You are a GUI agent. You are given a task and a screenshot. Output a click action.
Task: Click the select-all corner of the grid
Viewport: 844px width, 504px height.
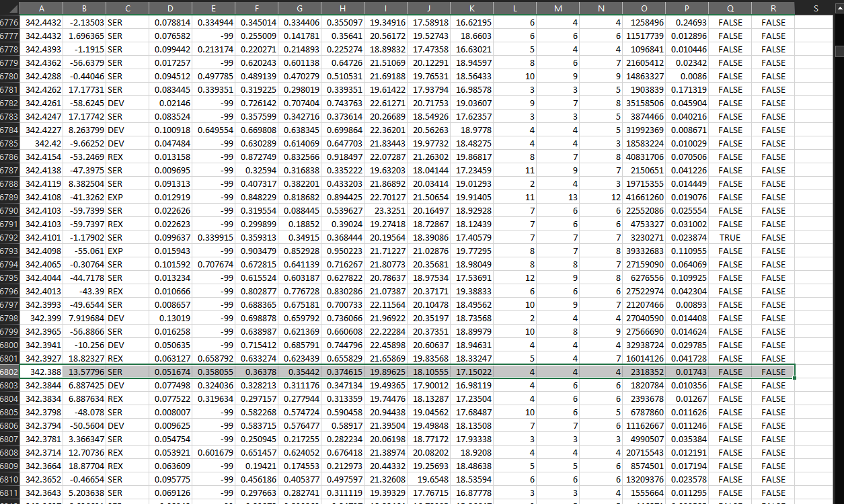coord(9,8)
